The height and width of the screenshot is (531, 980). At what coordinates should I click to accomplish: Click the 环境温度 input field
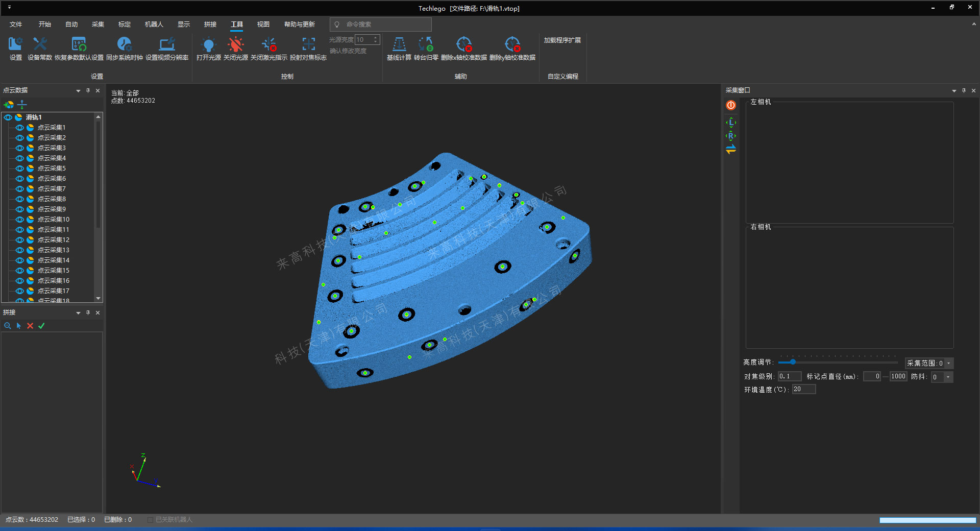click(x=803, y=390)
